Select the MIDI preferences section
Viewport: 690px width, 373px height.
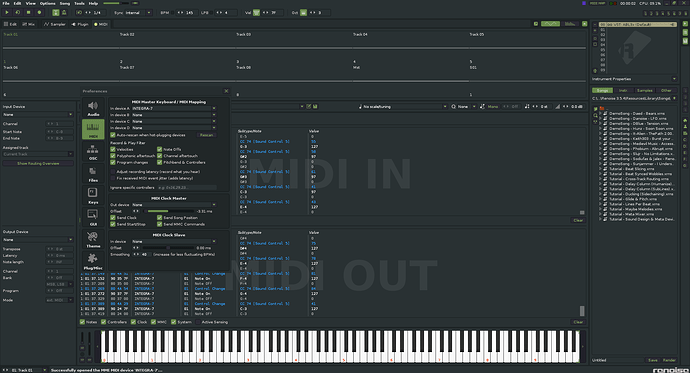[x=93, y=129]
